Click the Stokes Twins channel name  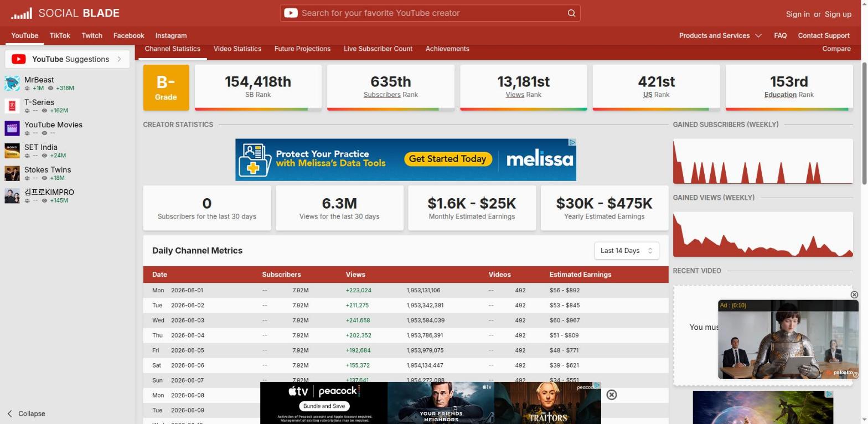[x=48, y=170]
